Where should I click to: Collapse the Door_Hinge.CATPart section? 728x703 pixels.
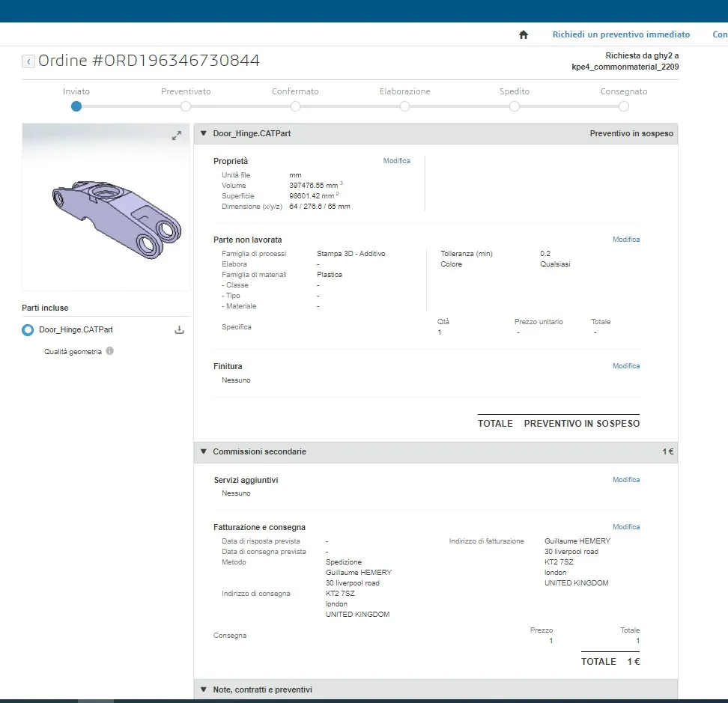(203, 134)
